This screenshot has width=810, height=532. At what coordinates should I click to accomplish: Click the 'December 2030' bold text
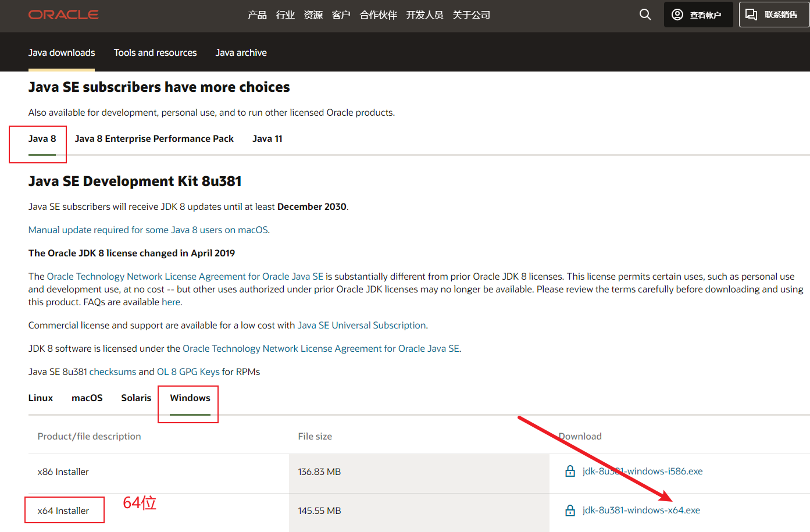click(x=312, y=206)
